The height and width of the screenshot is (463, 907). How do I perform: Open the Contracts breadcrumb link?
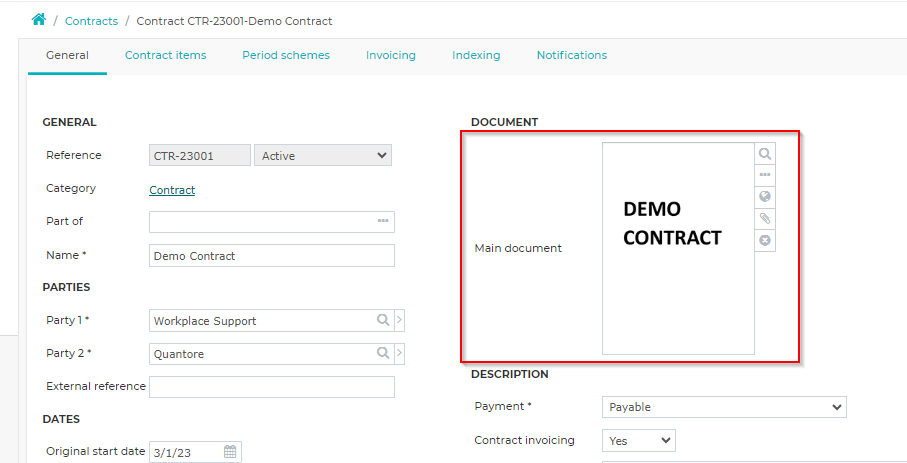pos(91,21)
